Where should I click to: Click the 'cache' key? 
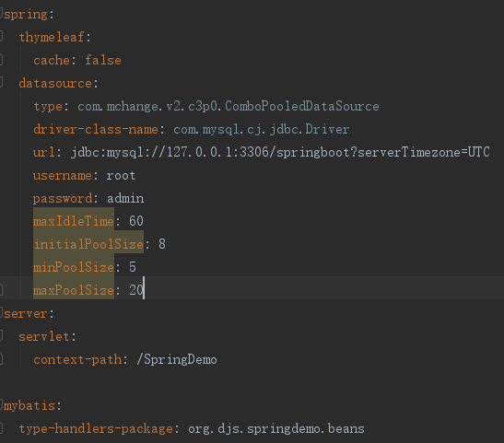click(x=52, y=61)
